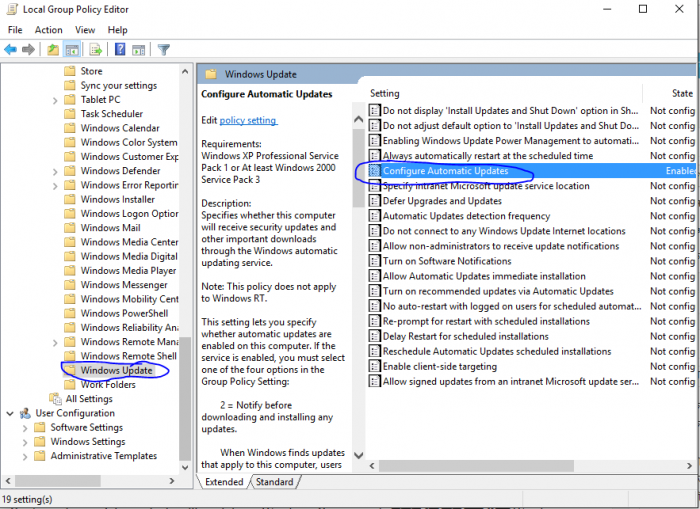The width and height of the screenshot is (700, 509).
Task: Click settings list horizontal scroll right arrow
Action: tap(689, 466)
